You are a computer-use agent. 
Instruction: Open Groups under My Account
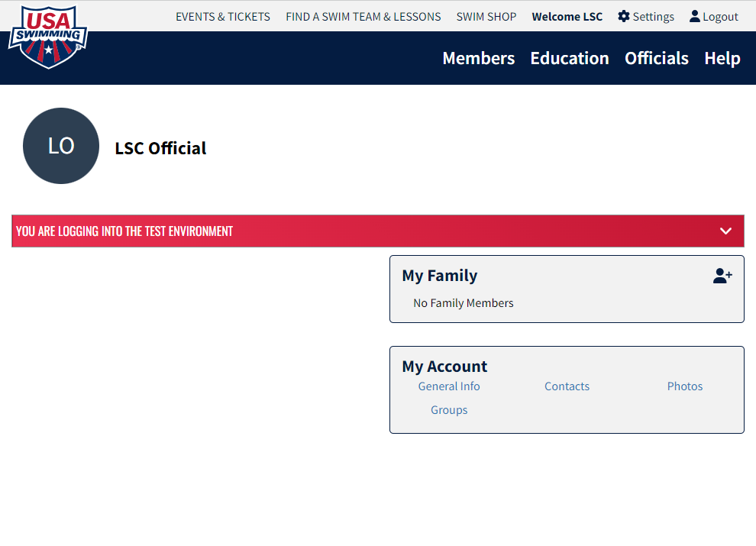click(x=449, y=410)
